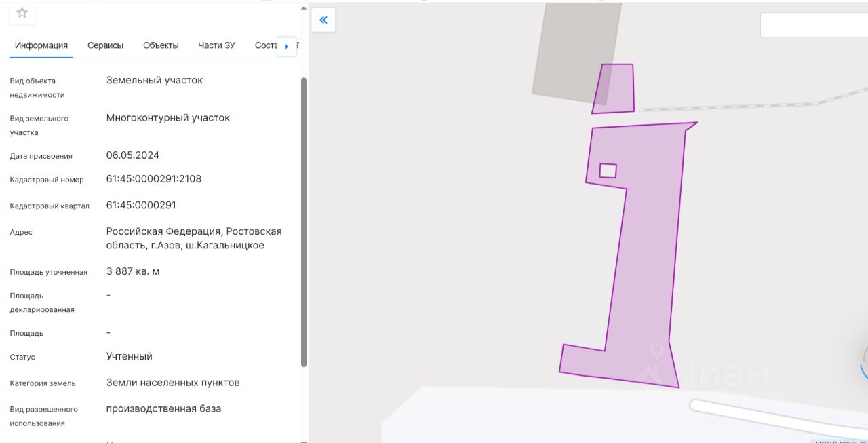
Task: Click the area value 3 887 кв. м
Action: coord(133,271)
